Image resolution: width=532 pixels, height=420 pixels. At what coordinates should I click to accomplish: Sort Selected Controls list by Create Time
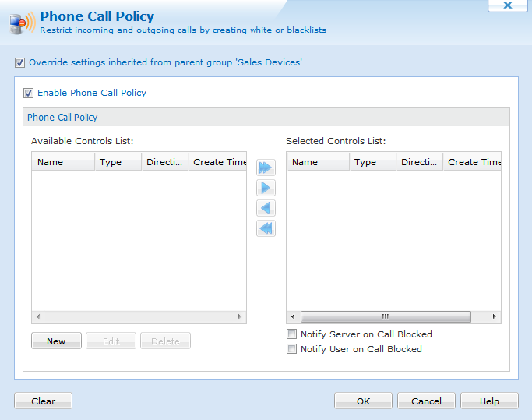[x=472, y=162]
